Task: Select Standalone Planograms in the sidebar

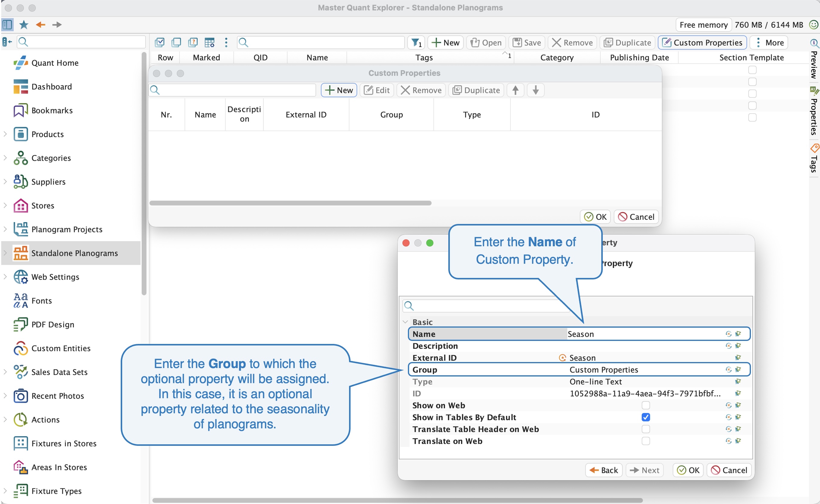Action: tap(71, 253)
